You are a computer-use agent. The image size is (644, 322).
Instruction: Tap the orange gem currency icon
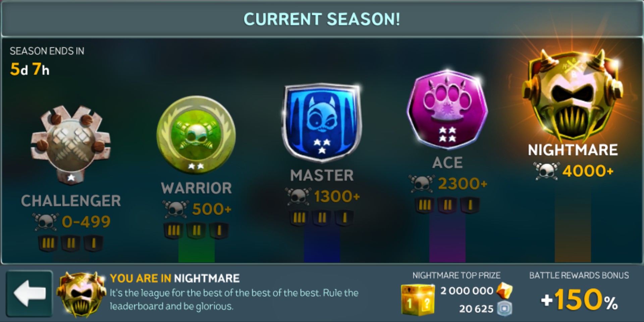click(504, 290)
